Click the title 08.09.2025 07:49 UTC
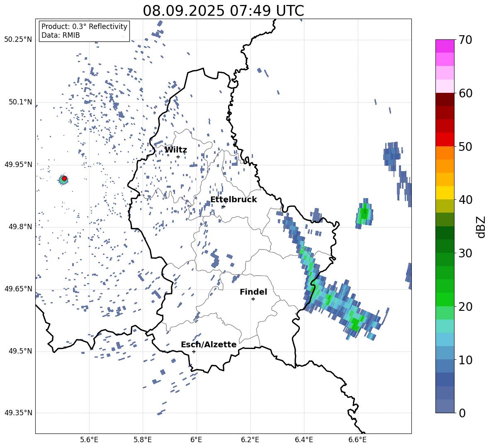 click(224, 11)
